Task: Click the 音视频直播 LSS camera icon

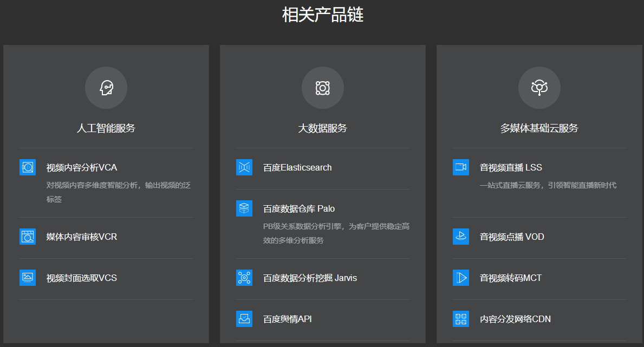Action: [461, 167]
